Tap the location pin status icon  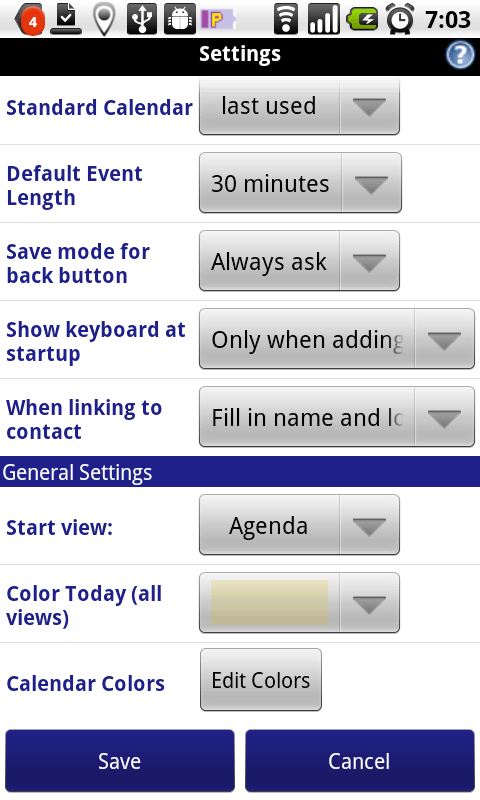coord(104,19)
